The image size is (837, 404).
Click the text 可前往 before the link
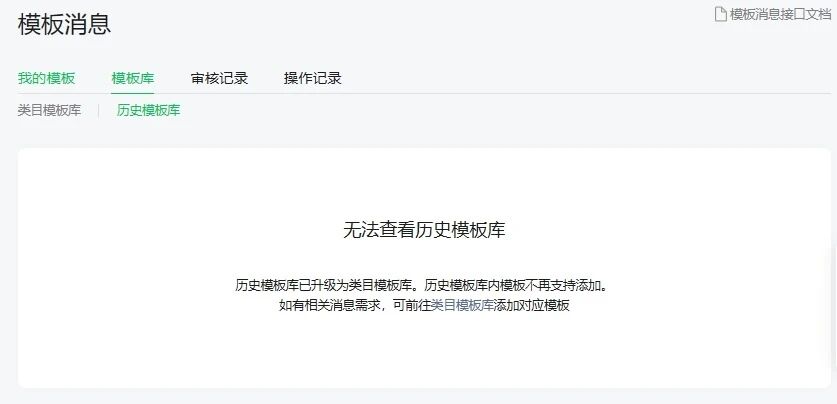pos(414,306)
